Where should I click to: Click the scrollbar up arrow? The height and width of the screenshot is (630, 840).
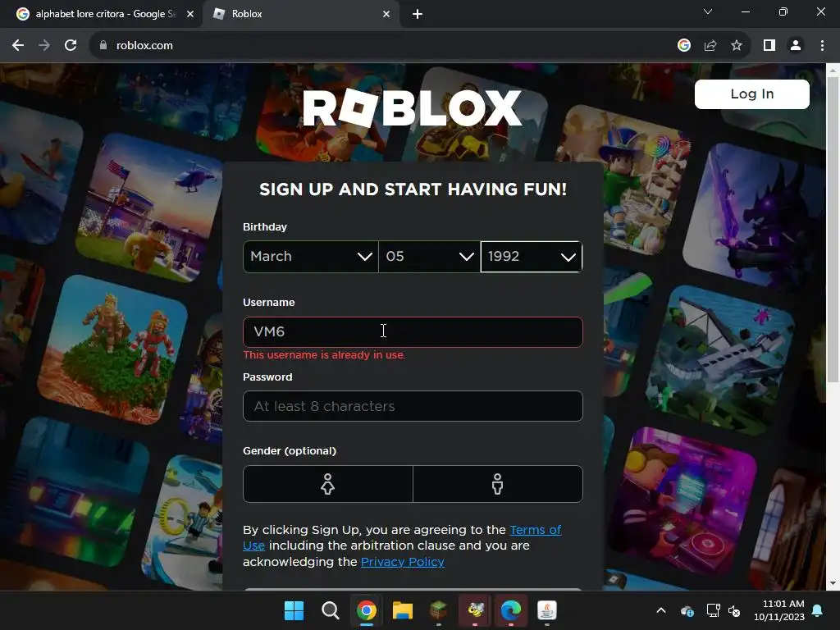click(833, 71)
